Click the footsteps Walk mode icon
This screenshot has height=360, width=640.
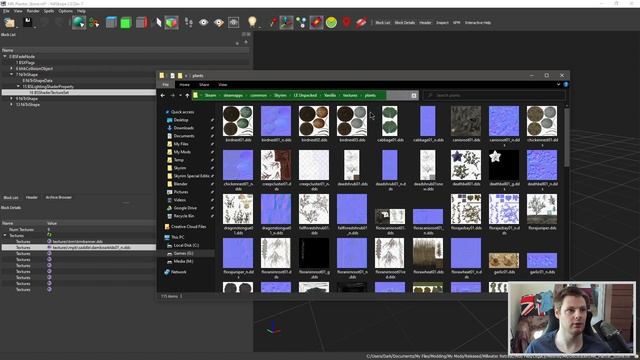pyautogui.click(x=188, y=22)
